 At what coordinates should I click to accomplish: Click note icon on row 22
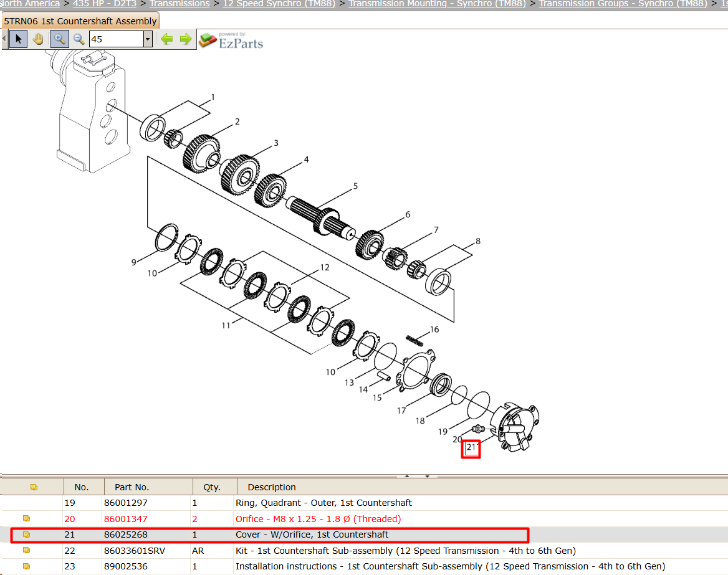tap(26, 551)
